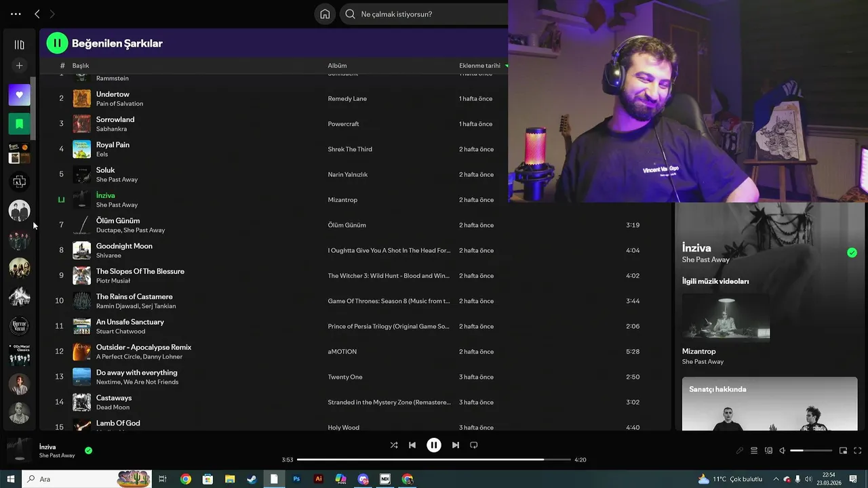The image size is (868, 488).
Task: Collapse the library sidebar icon
Action: [x=19, y=45]
